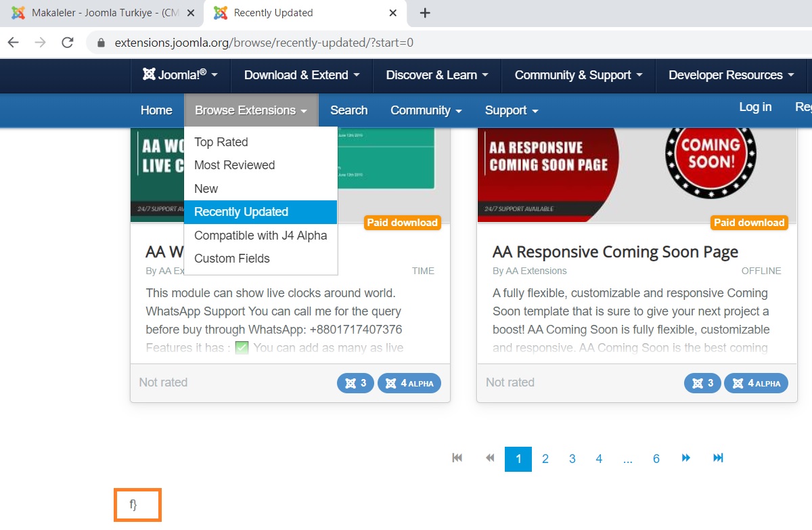Click the padlock site info icon
The width and height of the screenshot is (812, 530).
(x=101, y=43)
